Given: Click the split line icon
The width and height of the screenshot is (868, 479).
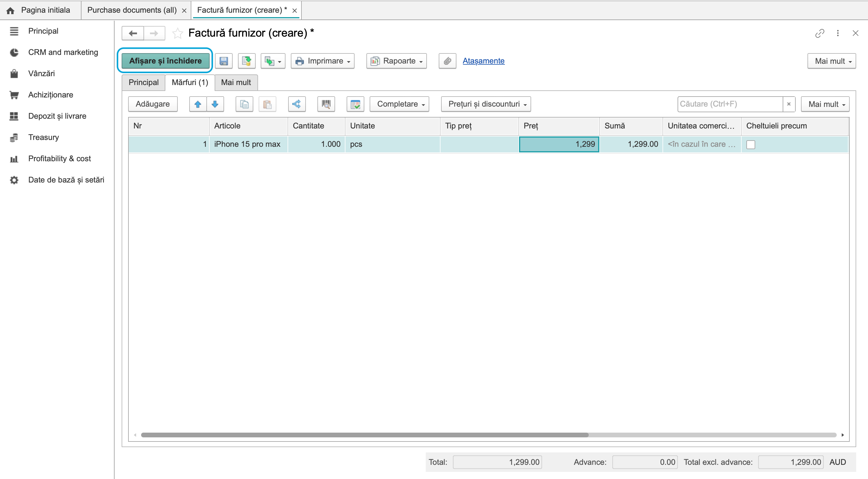Looking at the screenshot, I should [x=297, y=104].
